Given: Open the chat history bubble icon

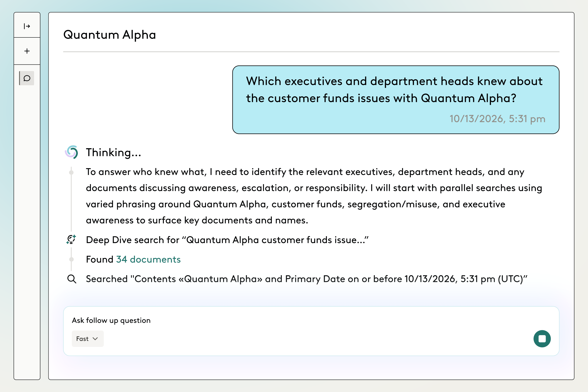Looking at the screenshot, I should tap(27, 78).
